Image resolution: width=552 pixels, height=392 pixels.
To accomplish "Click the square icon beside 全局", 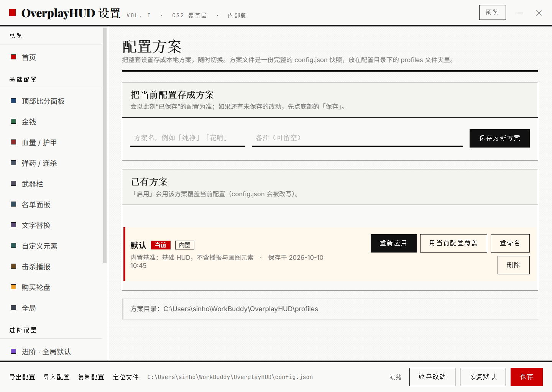I will point(13,308).
